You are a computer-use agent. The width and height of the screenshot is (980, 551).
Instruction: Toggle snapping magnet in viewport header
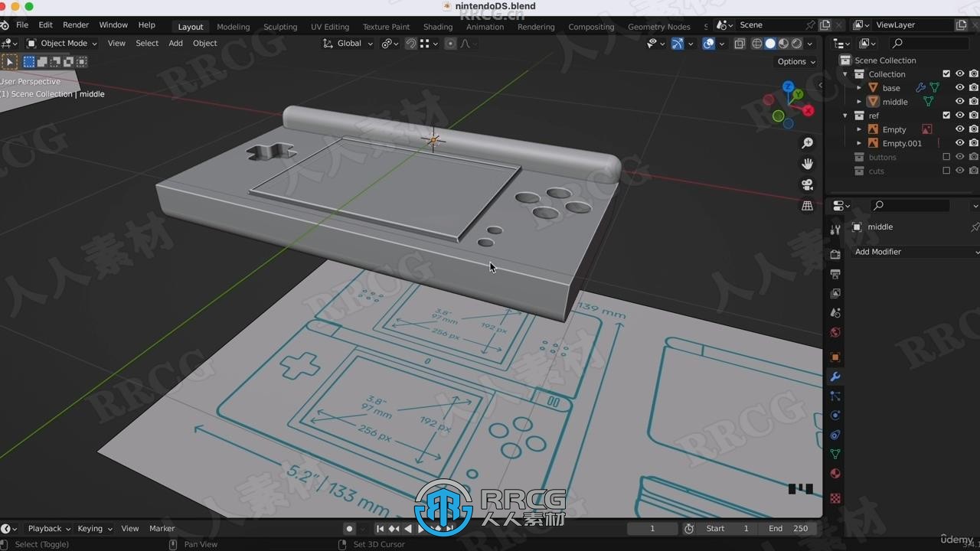tap(410, 44)
